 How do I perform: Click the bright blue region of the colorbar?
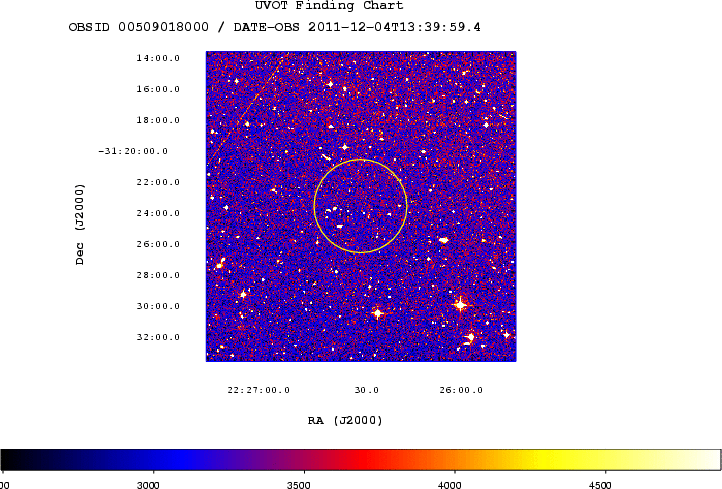184,460
